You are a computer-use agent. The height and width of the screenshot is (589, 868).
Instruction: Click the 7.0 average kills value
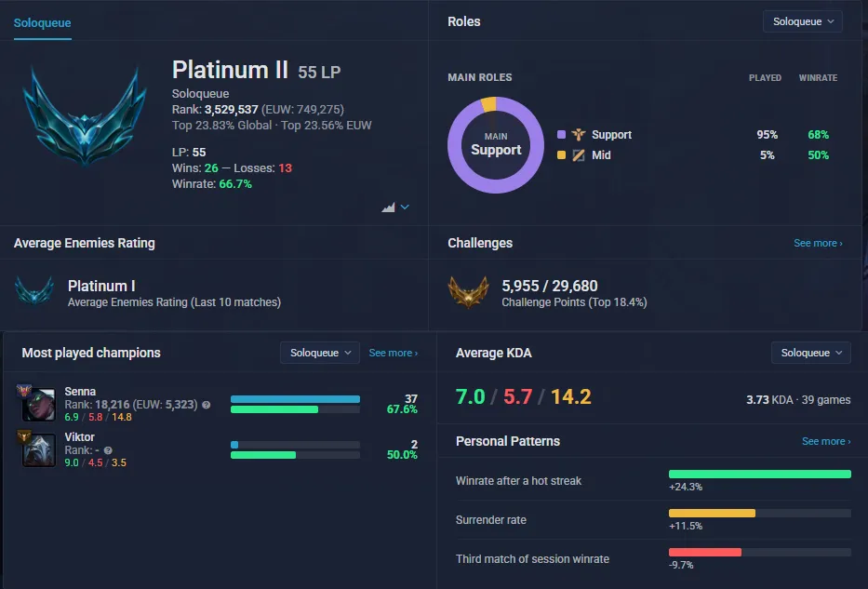(x=470, y=396)
